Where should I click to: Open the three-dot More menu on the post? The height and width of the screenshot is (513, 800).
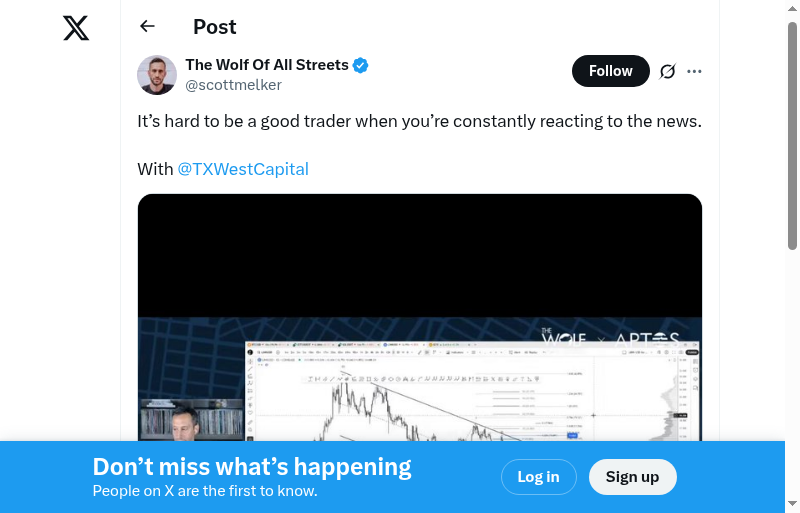tap(695, 71)
